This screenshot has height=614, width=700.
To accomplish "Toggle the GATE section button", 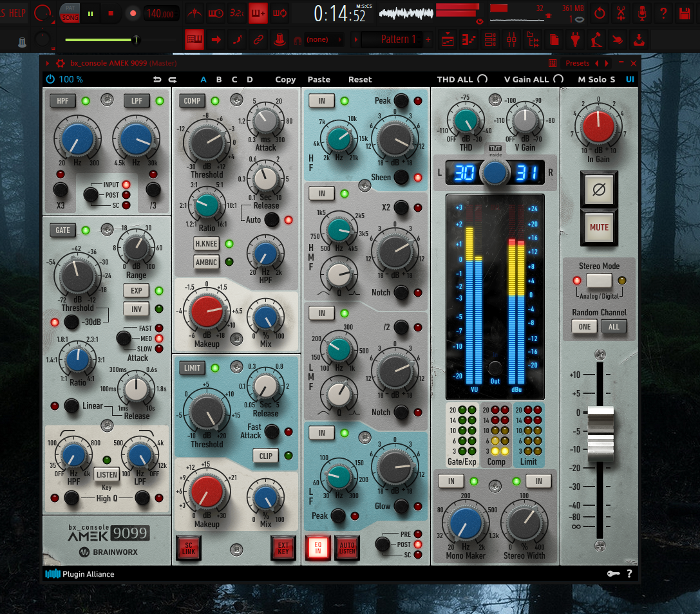I will coord(62,230).
